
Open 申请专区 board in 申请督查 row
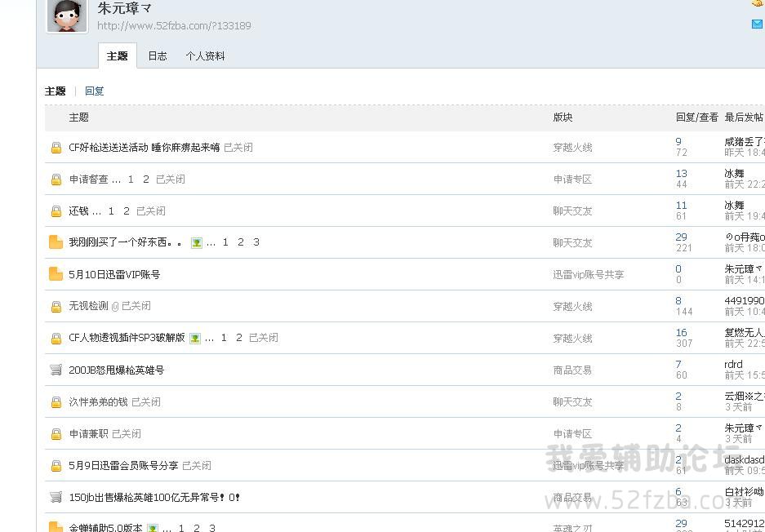coord(572,179)
